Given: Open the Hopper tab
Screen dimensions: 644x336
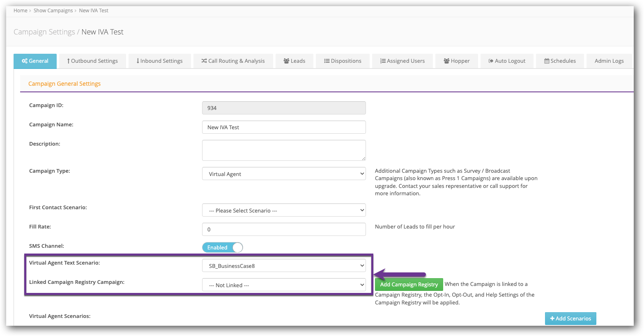Looking at the screenshot, I should click(x=456, y=61).
